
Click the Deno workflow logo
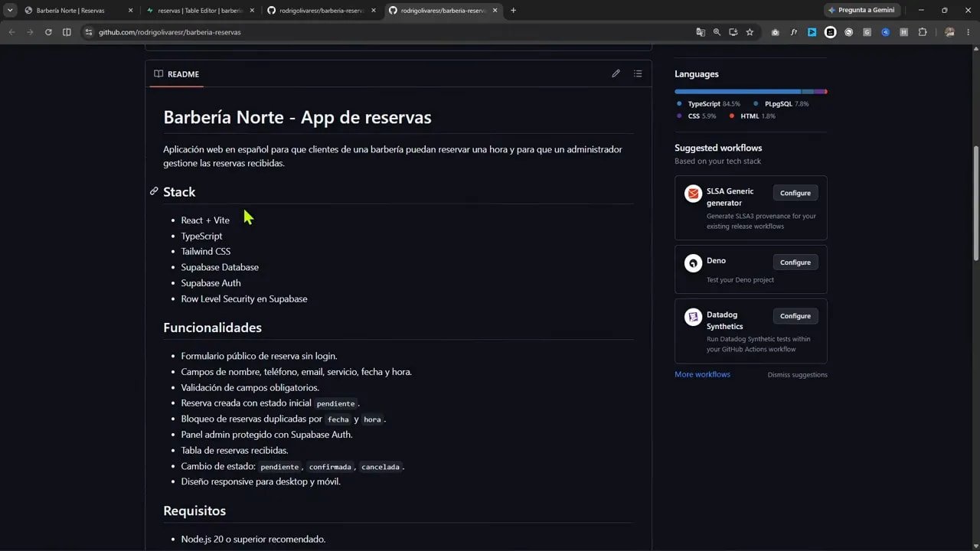(693, 263)
